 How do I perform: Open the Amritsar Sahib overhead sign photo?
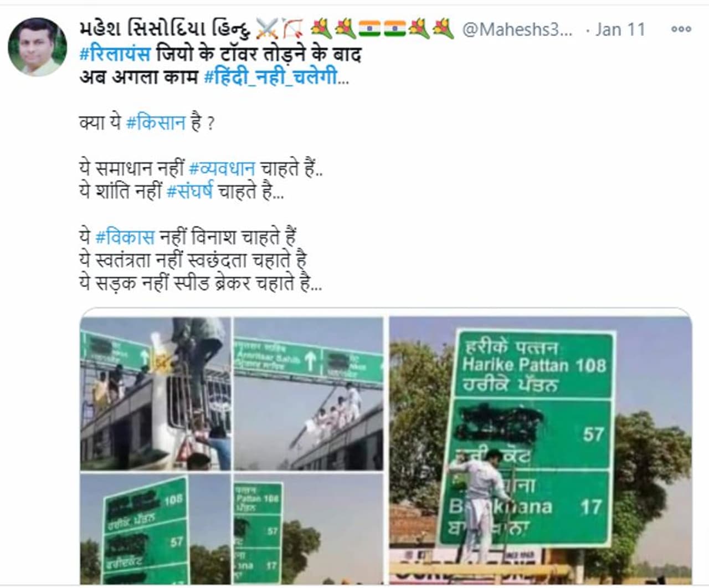[x=309, y=393]
